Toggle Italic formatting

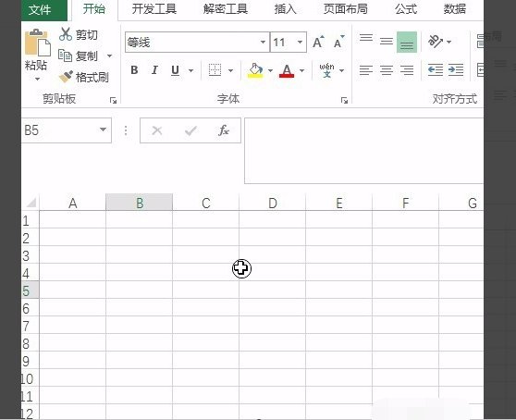[x=154, y=70]
